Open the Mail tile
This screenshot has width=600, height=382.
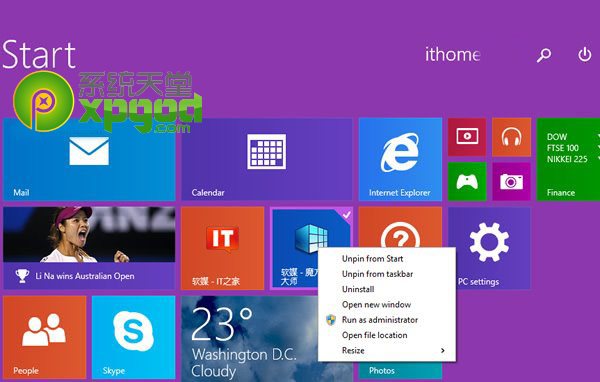(89, 159)
